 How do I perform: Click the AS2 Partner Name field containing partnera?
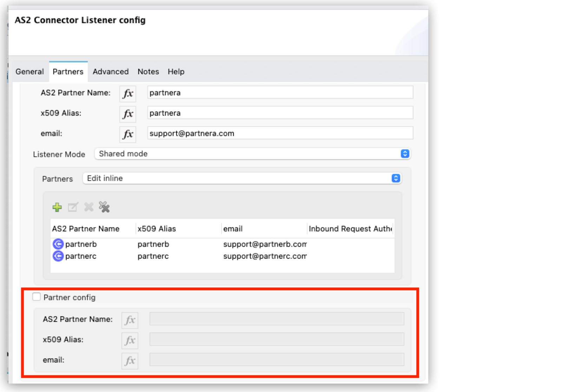point(280,93)
